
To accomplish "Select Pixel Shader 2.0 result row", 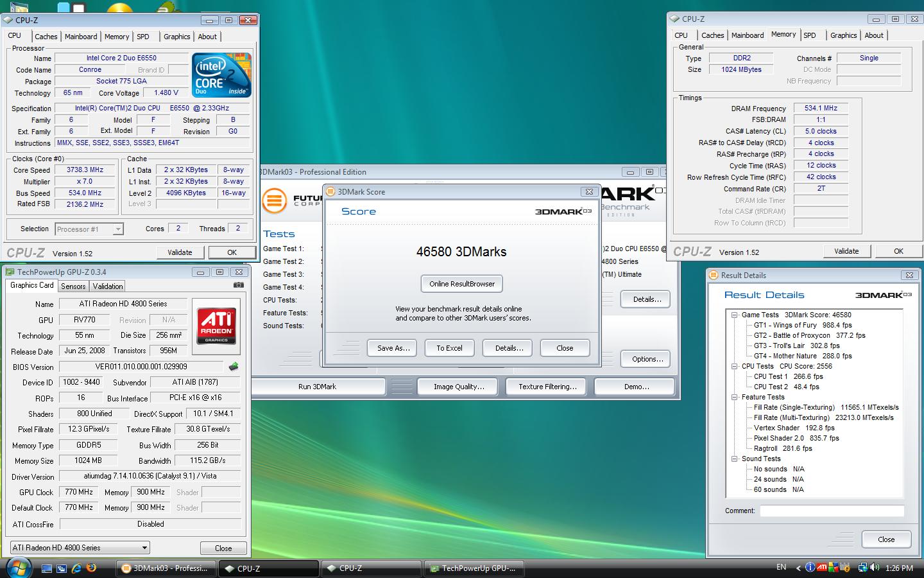I will (796, 438).
